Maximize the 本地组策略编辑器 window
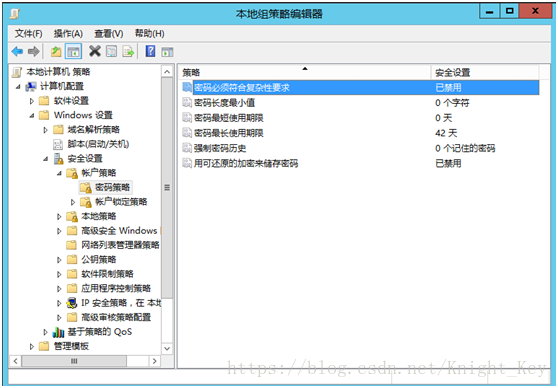The height and width of the screenshot is (388, 558). click(x=509, y=11)
